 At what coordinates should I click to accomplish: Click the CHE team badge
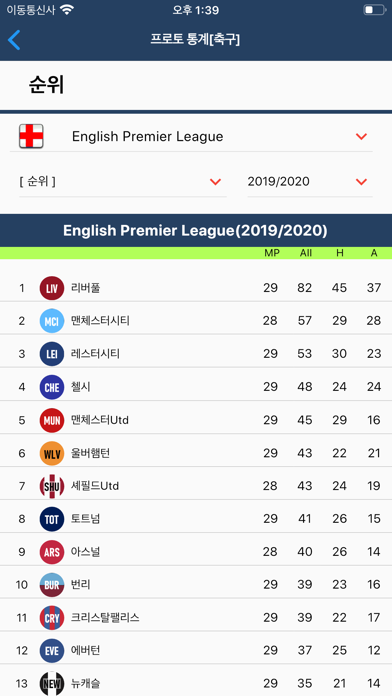(x=51, y=387)
